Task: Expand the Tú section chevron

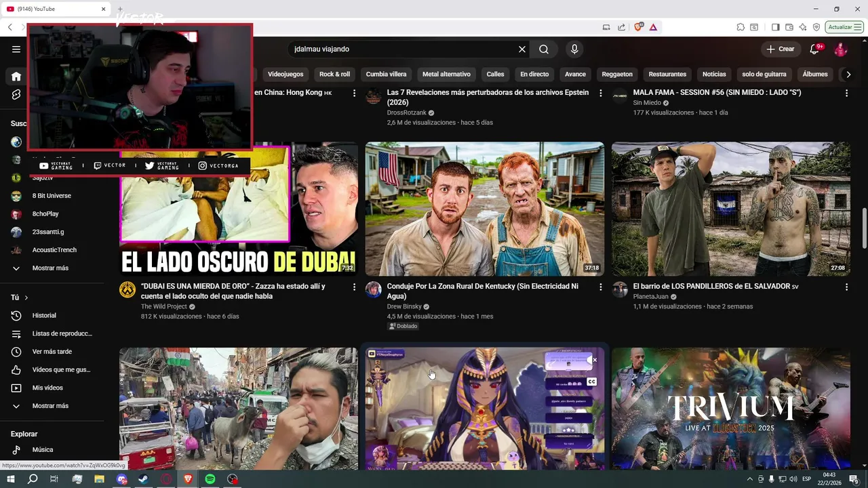Action: pyautogui.click(x=26, y=298)
